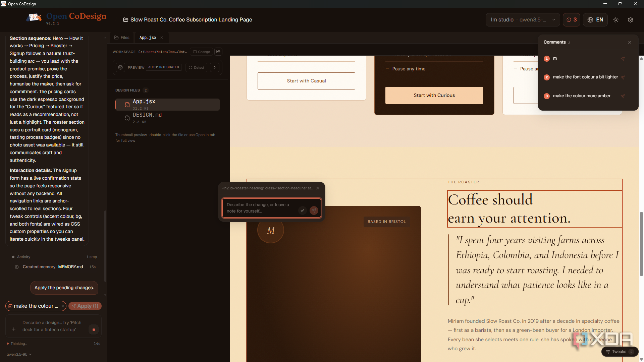This screenshot has width=644, height=362.
Task: Select comment 3 about amber colour
Action: click(x=582, y=96)
